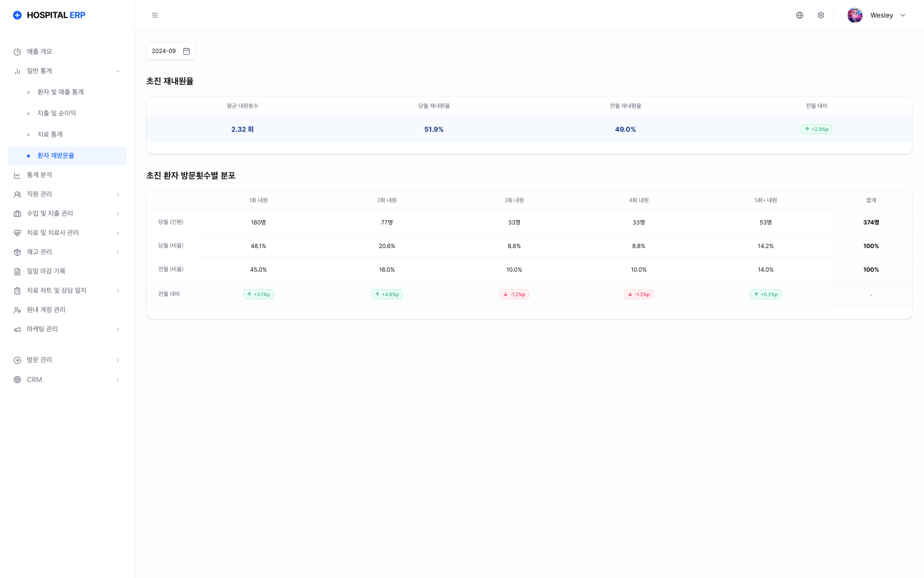This screenshot has height=578, width=924.
Task: Expand the 방문 관리 chevron
Action: (118, 360)
